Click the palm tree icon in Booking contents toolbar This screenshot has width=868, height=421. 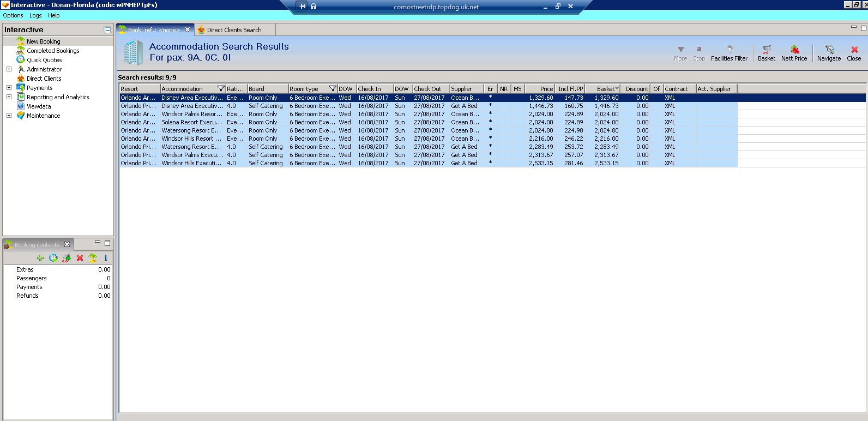93,258
